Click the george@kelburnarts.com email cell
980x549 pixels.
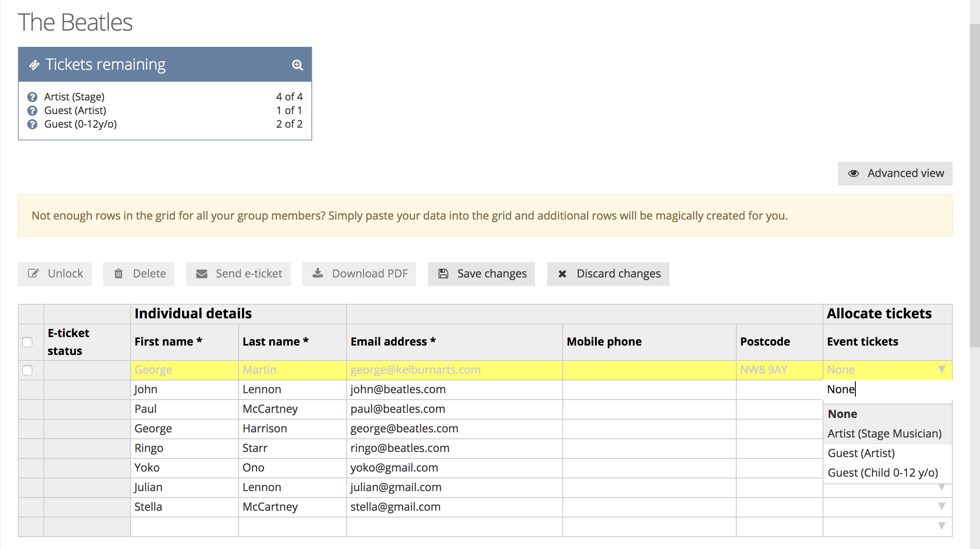point(454,370)
